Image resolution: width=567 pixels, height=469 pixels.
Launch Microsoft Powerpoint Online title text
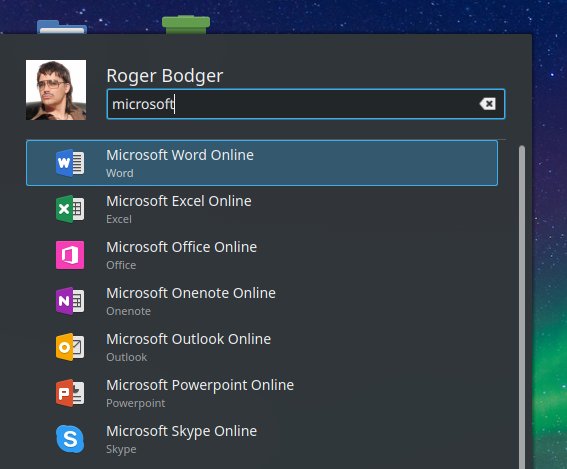coord(200,385)
